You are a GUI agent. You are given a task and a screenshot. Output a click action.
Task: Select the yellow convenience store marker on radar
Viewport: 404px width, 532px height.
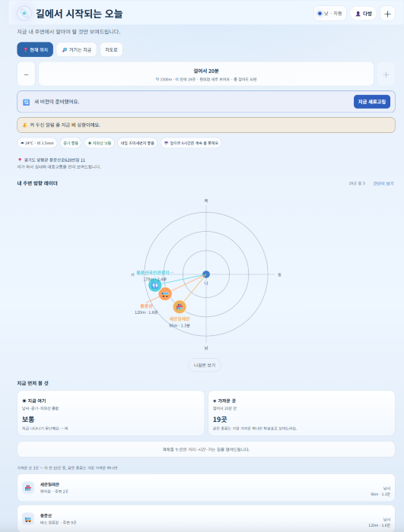[180, 307]
